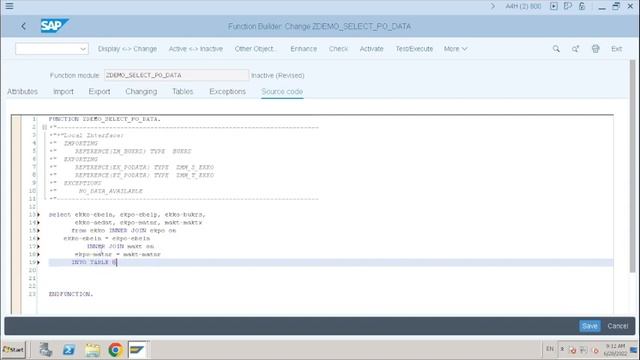The width and height of the screenshot is (640, 360).
Task: Expand the More menu
Action: 456,49
